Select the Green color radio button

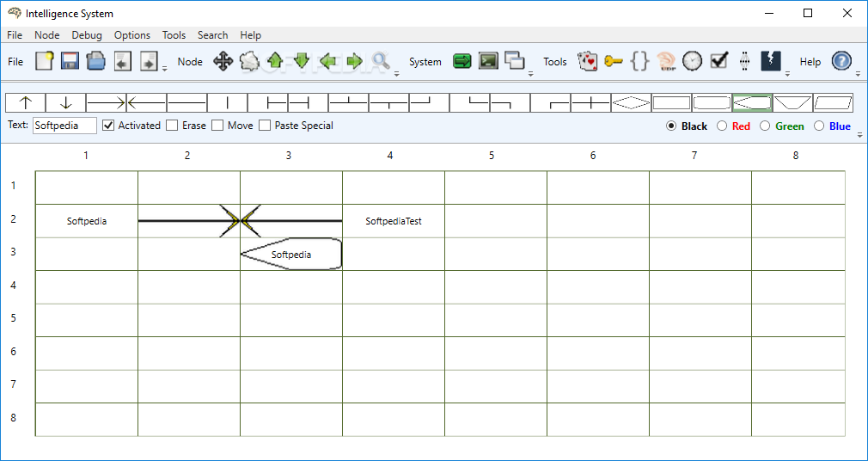click(x=765, y=126)
